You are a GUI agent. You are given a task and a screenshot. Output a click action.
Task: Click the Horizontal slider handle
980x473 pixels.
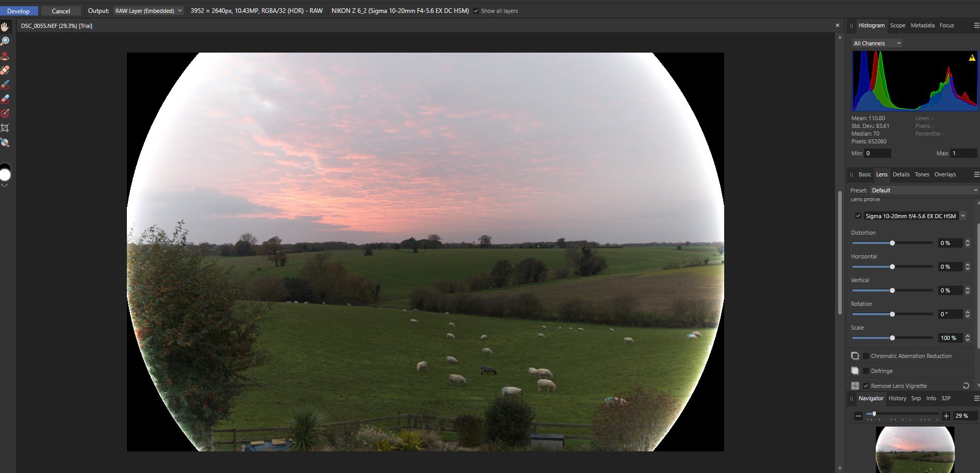point(892,267)
